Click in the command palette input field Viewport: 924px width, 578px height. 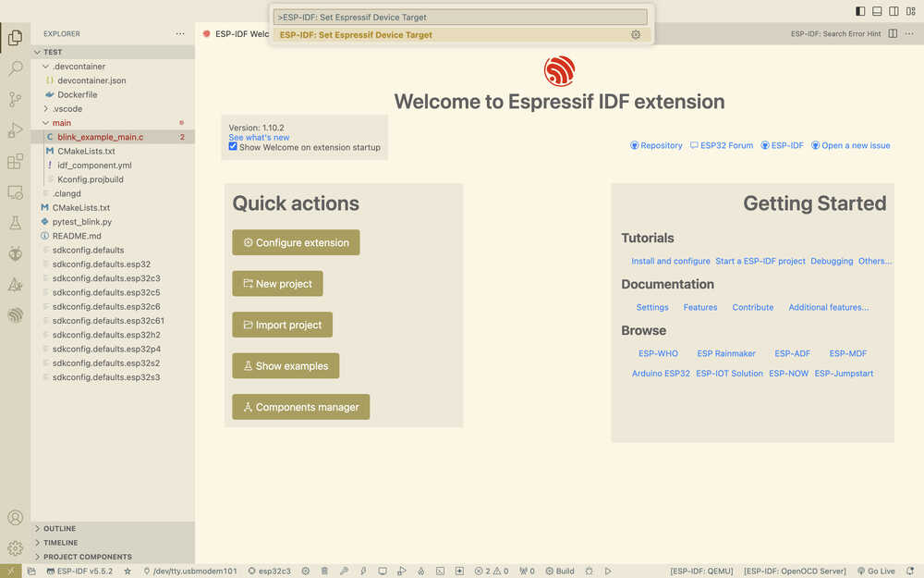(x=462, y=17)
